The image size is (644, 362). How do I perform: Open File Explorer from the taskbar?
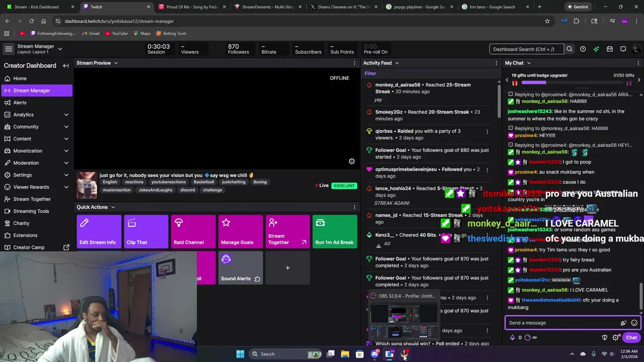point(345,354)
